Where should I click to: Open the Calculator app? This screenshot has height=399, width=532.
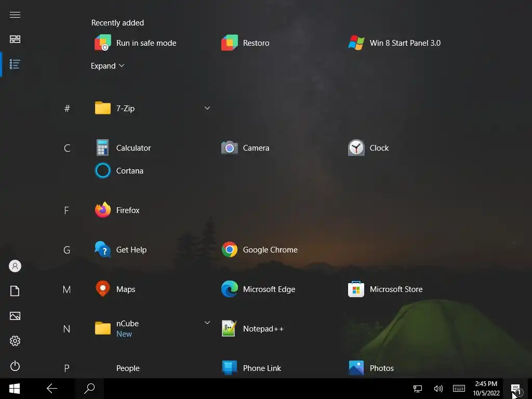point(123,148)
